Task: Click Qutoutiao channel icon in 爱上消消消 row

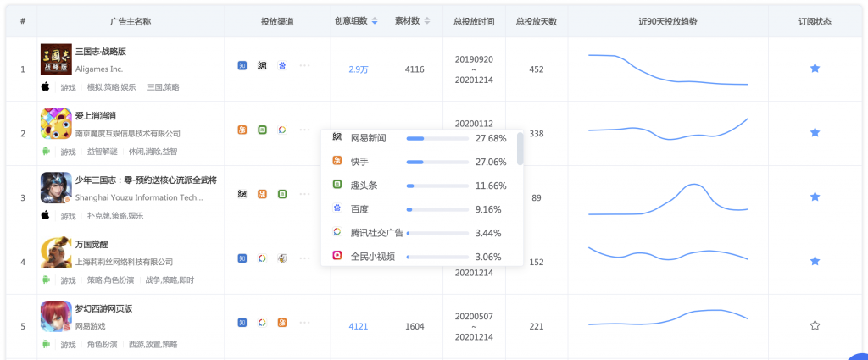Action: click(x=263, y=130)
